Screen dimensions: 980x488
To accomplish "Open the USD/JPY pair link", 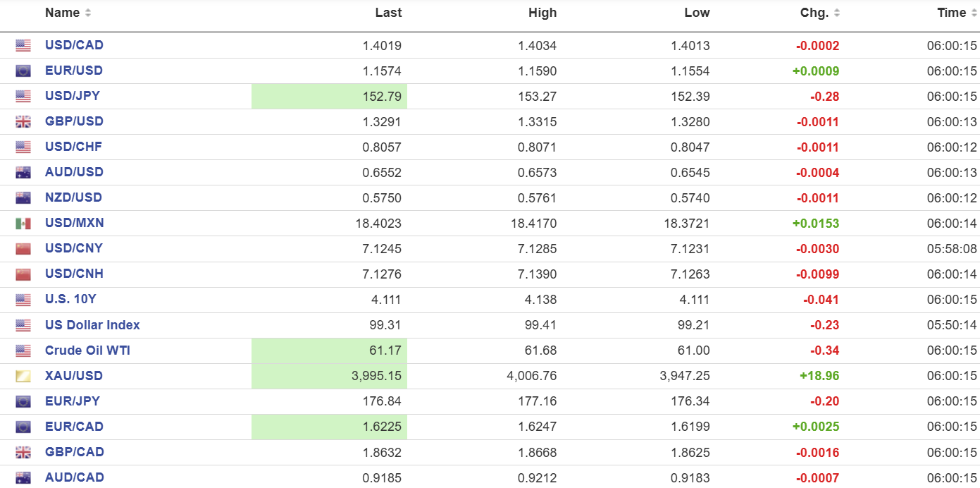I will pyautogui.click(x=73, y=96).
